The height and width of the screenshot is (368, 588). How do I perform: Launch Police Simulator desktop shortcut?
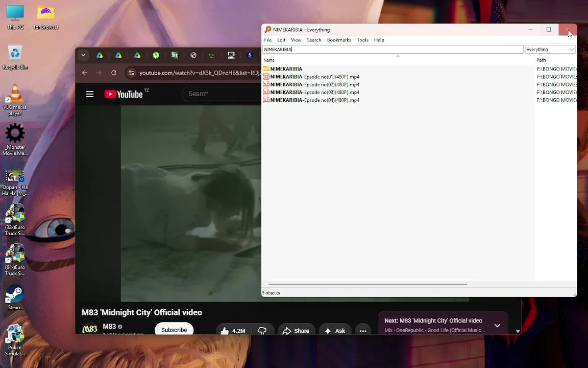(15, 340)
